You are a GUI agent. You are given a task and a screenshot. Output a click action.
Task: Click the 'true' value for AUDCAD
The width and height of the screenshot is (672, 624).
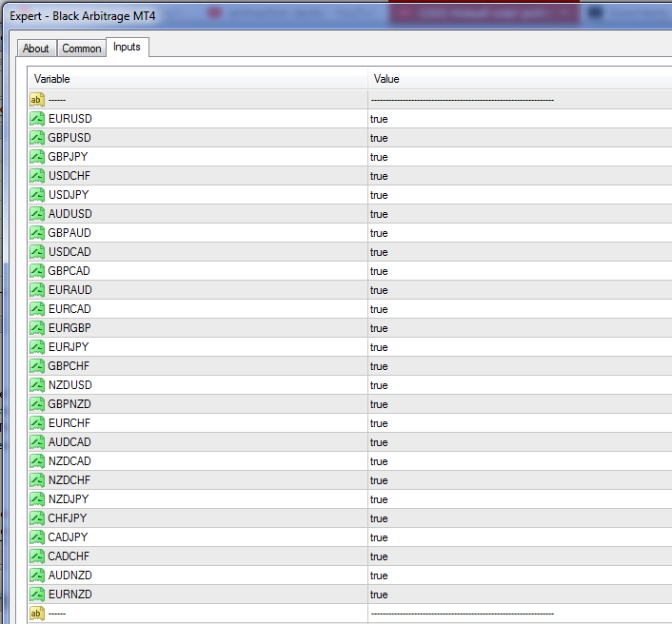(x=379, y=442)
